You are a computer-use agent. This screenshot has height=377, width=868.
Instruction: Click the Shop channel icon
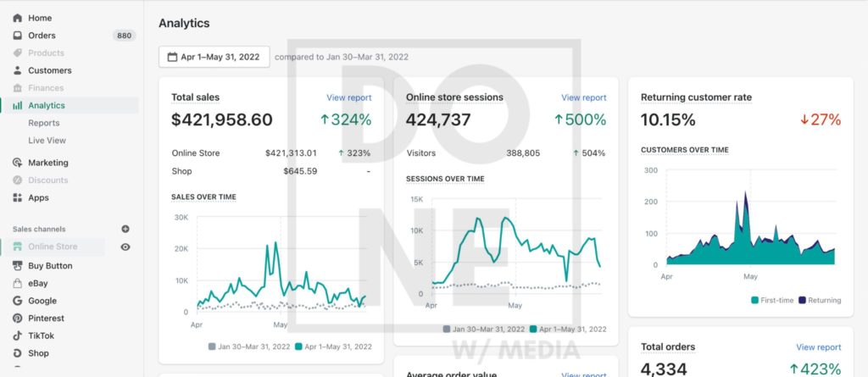tap(17, 353)
